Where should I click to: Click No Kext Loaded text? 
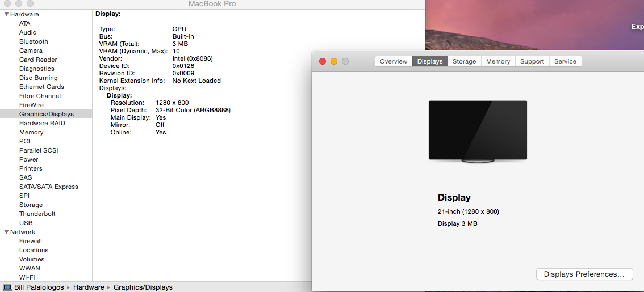point(196,81)
